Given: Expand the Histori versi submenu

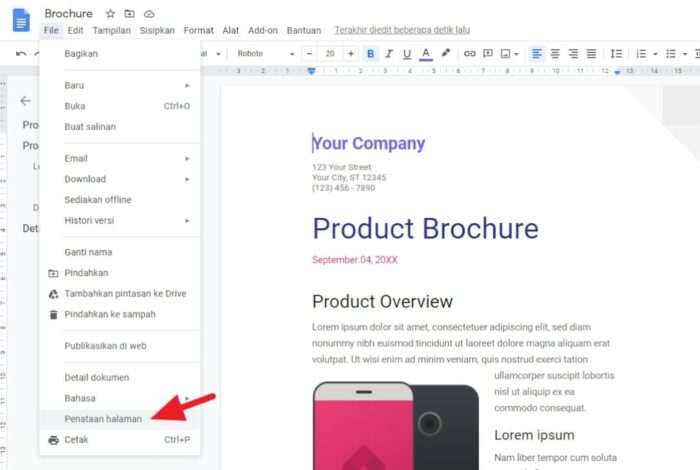Looking at the screenshot, I should [x=120, y=220].
